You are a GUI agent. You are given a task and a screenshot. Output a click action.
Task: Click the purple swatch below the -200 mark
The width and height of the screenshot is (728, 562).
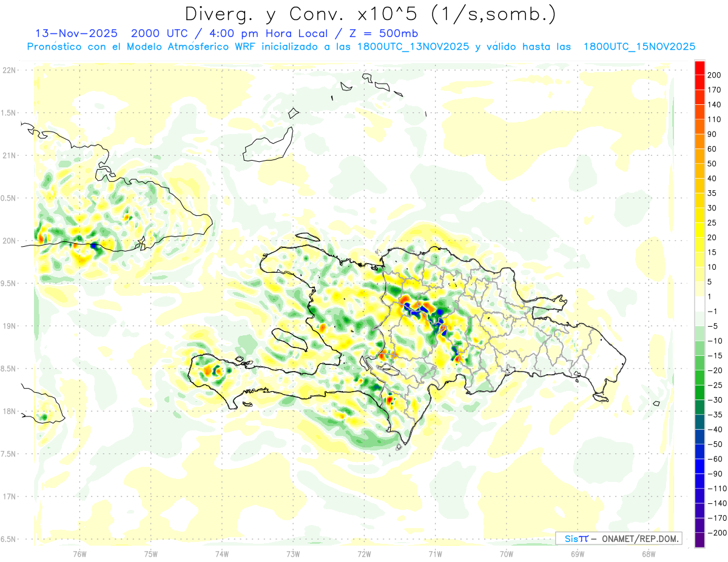pyautogui.click(x=700, y=540)
